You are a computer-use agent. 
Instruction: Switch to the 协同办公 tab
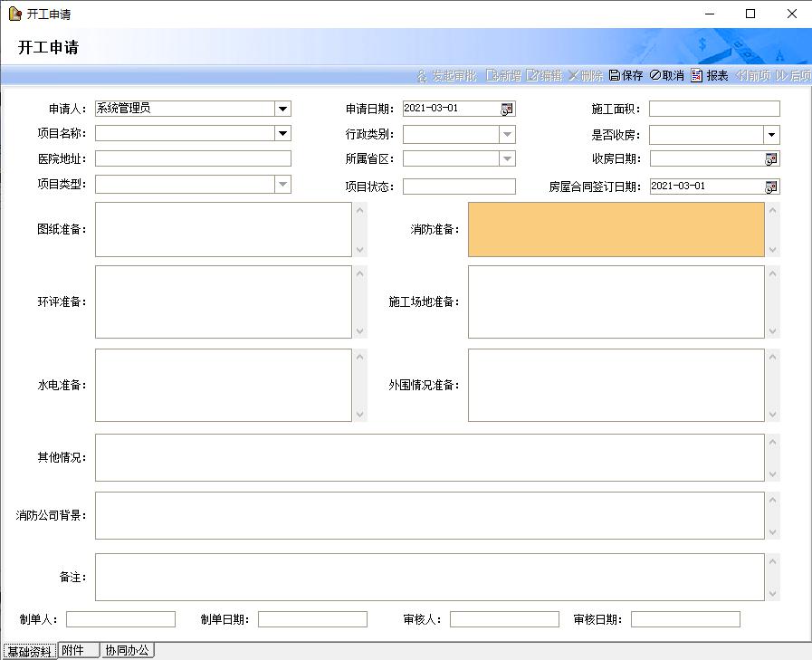127,650
